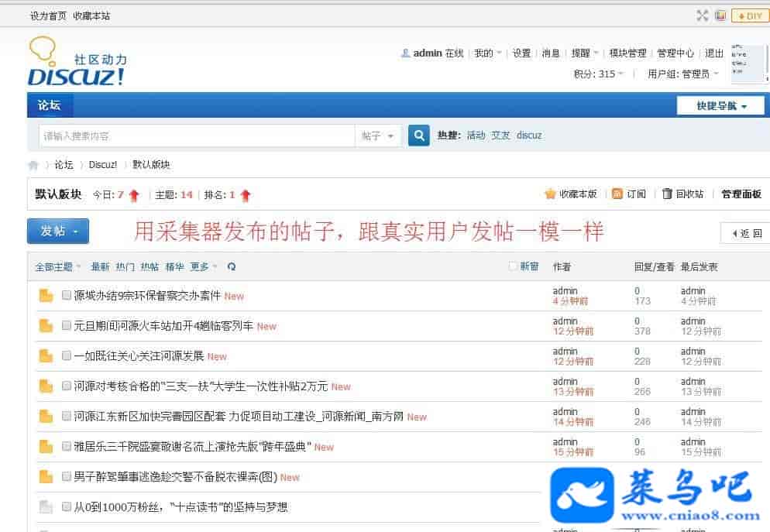Viewport: 770px width, 532px height.
Task: Open the 快捷导航 dropdown
Action: [720, 106]
